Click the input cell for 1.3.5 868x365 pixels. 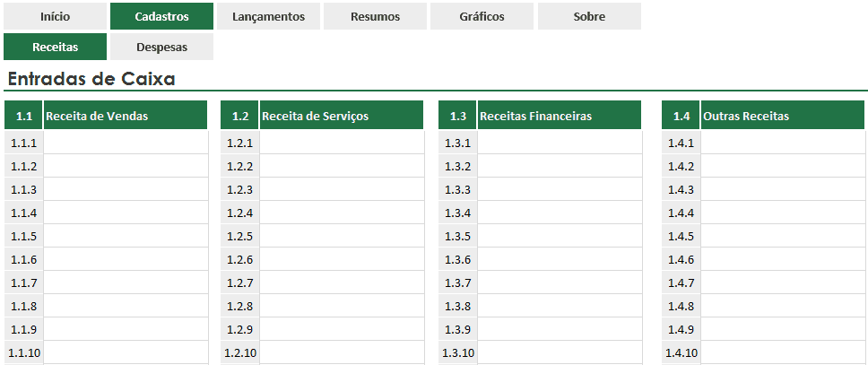(x=560, y=236)
